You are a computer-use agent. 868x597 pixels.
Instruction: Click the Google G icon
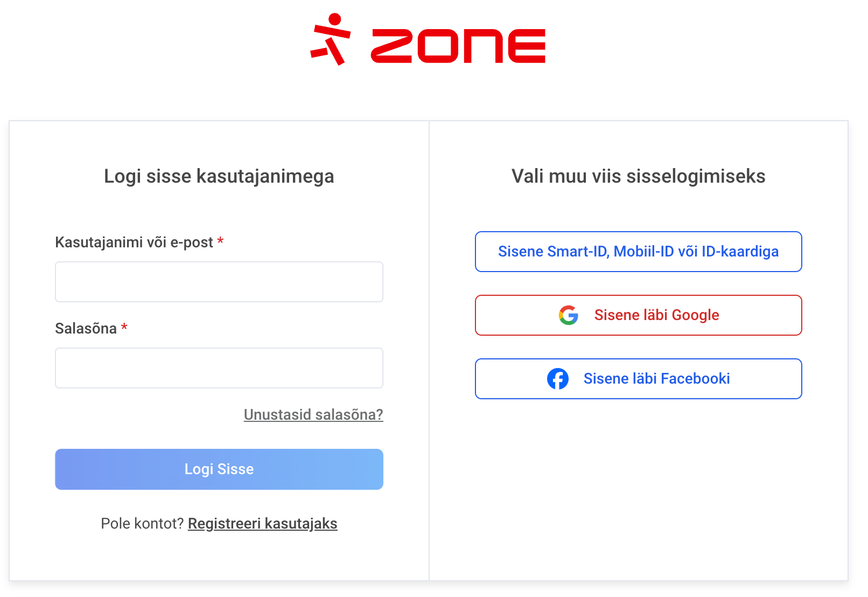(x=568, y=315)
